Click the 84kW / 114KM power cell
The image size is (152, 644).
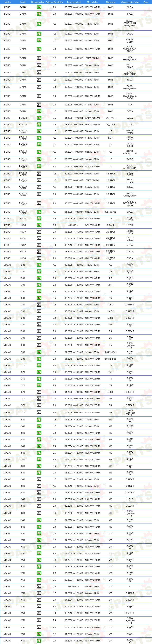tap(92, 593)
